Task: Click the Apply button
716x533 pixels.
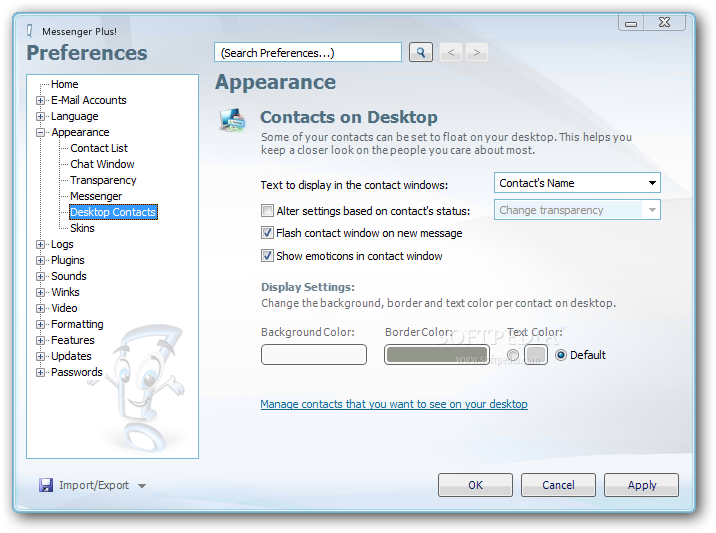Action: [x=642, y=485]
